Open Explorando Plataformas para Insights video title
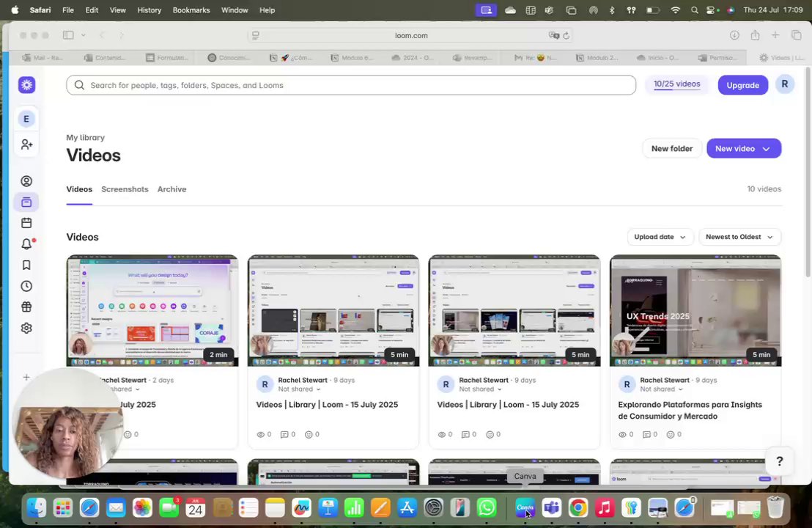This screenshot has width=812, height=528. (x=690, y=411)
